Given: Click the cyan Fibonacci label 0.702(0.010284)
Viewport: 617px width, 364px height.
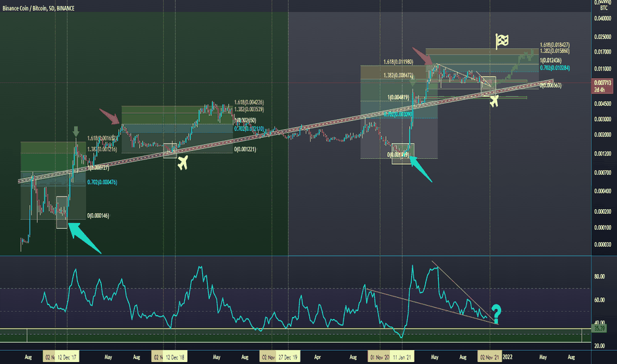Looking at the screenshot, I should 554,68.
